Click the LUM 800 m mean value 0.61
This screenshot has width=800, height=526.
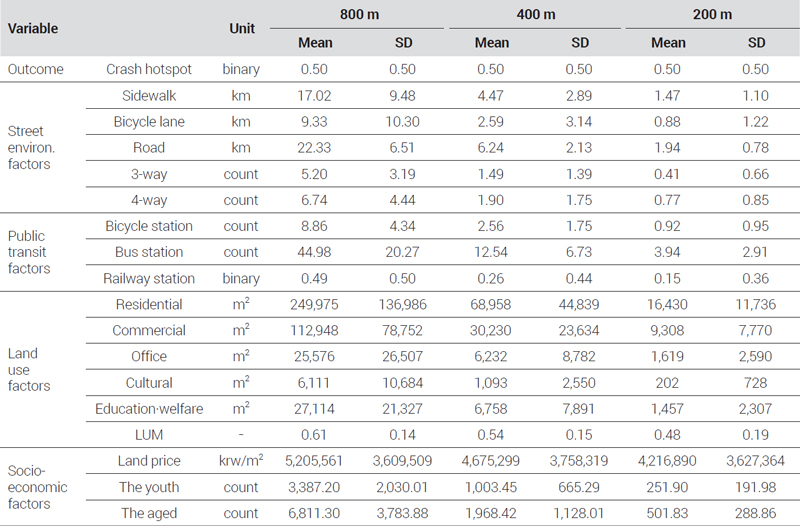314,435
